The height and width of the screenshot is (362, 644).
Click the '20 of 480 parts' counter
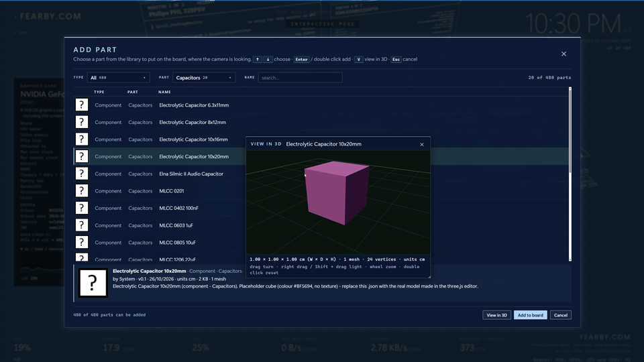tap(549, 78)
